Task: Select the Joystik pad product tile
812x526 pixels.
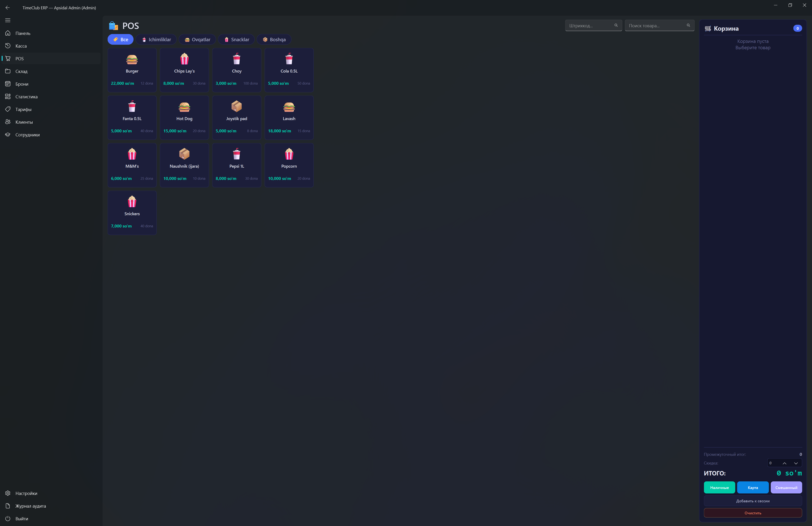Action: [x=236, y=117]
